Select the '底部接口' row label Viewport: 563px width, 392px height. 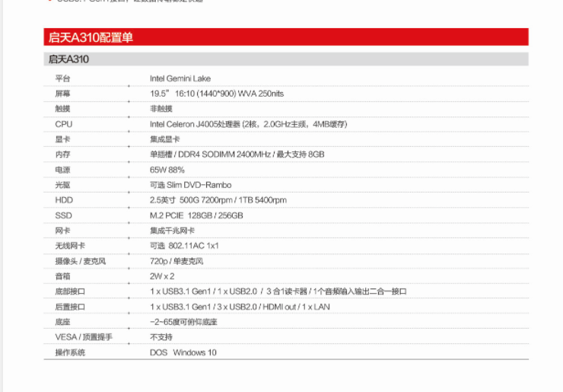point(70,292)
